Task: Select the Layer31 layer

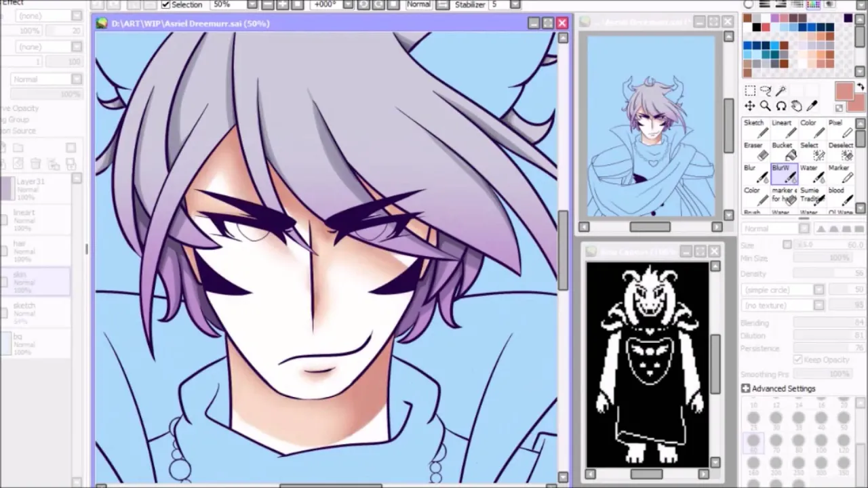Action: point(36,190)
